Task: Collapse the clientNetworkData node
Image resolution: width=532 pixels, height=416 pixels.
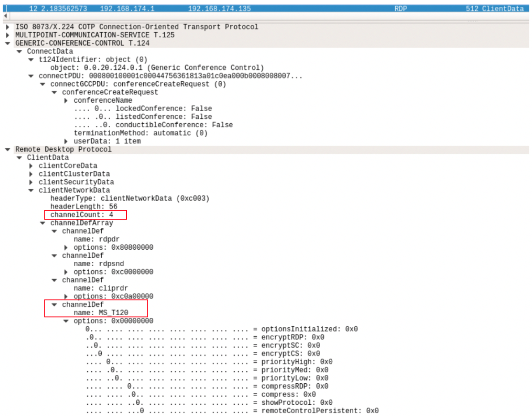Action: tap(31, 190)
